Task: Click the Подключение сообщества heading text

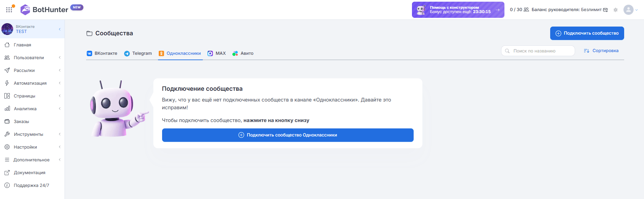Action: pyautogui.click(x=202, y=89)
